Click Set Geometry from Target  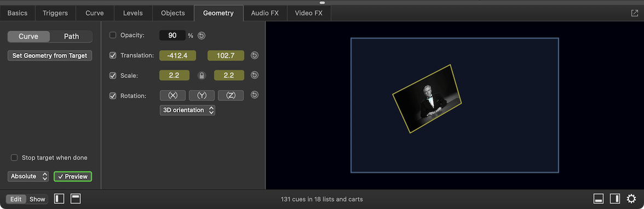pyautogui.click(x=50, y=55)
